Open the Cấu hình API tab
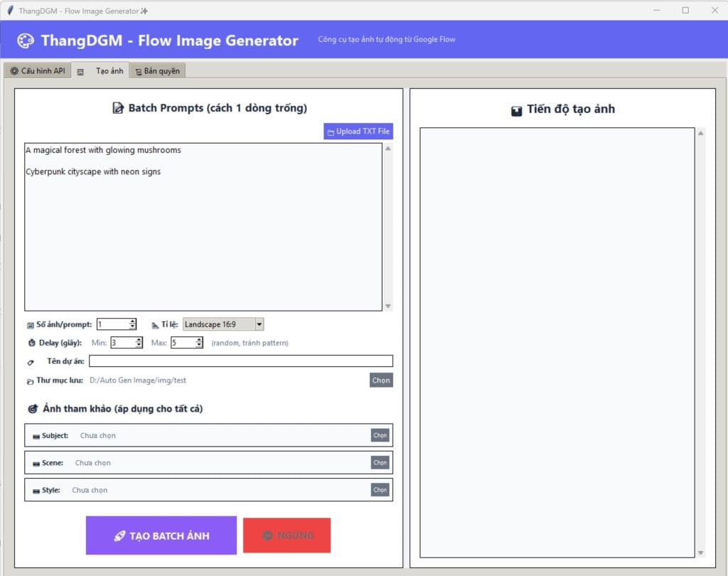Image resolution: width=728 pixels, height=576 pixels. pos(38,70)
